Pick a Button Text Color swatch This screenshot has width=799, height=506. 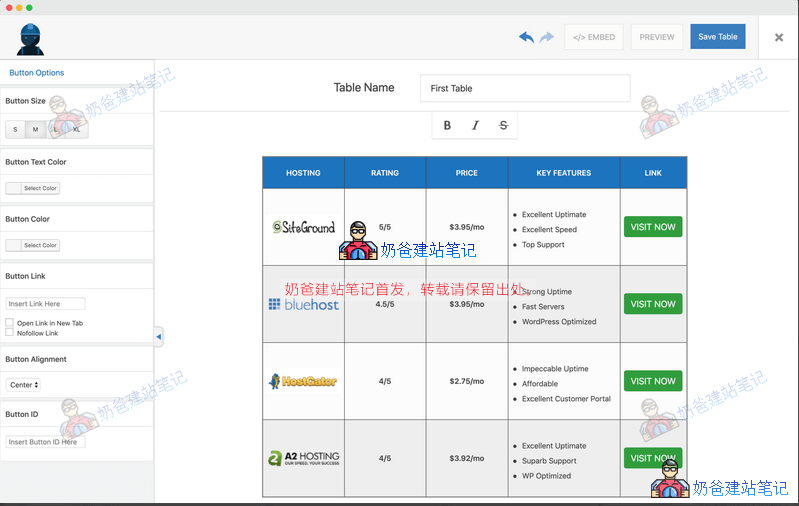13,188
